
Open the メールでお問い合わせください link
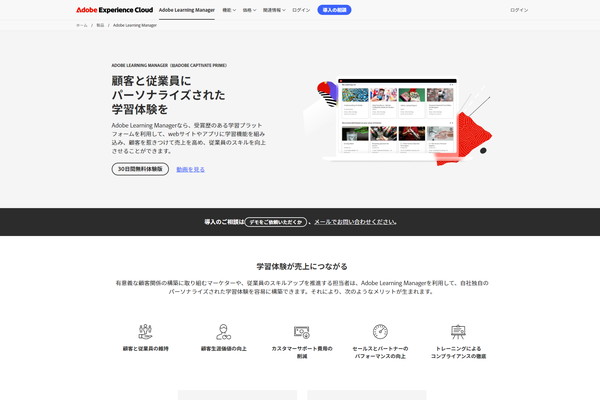pos(355,222)
